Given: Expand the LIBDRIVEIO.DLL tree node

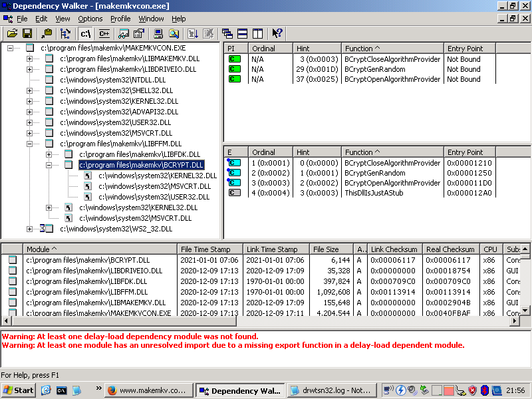Looking at the screenshot, I should pos(29,69).
